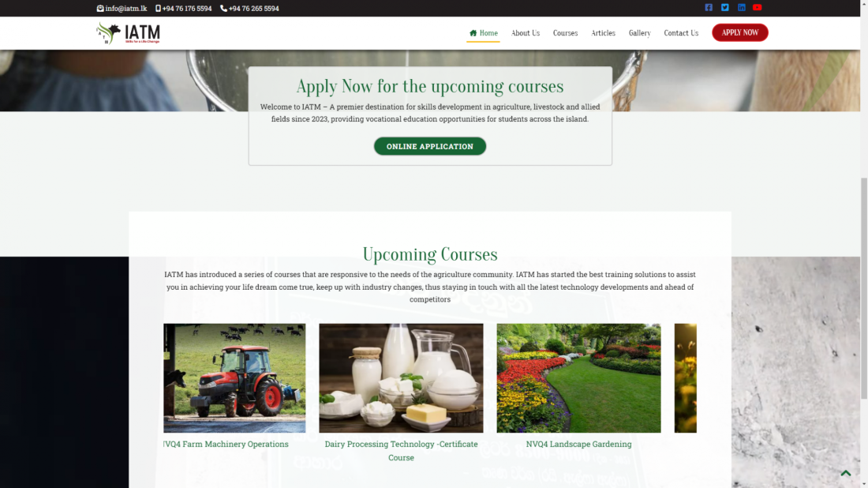The height and width of the screenshot is (488, 868).
Task: Click phone number +94 76 176 5594
Action: 183,9
